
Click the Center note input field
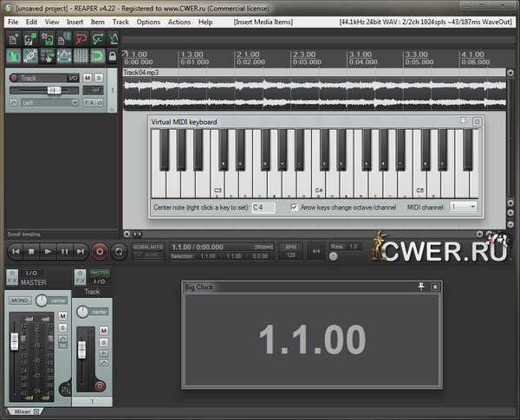263,208
